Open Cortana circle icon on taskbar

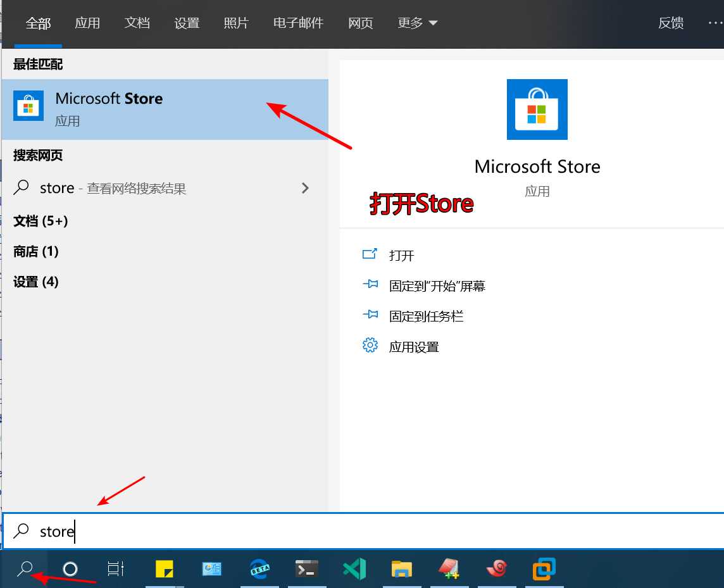pyautogui.click(x=70, y=569)
